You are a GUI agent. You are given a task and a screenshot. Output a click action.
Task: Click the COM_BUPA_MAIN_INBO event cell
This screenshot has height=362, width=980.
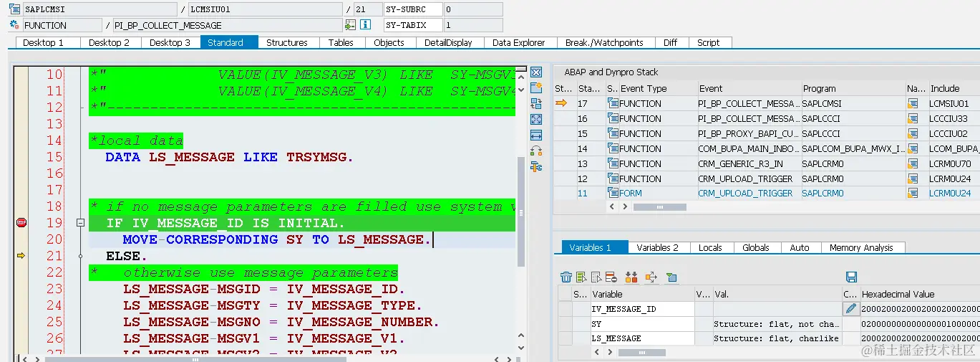[x=749, y=149]
